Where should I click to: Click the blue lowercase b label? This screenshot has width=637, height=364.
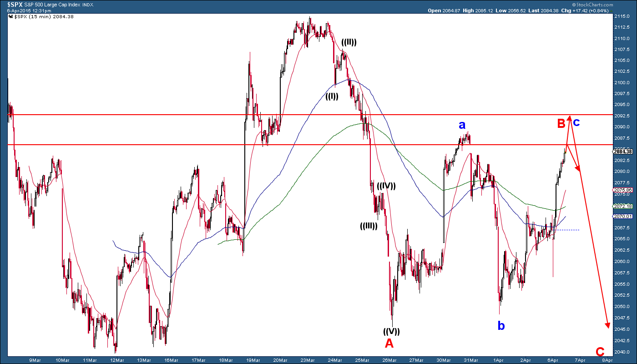pos(501,326)
